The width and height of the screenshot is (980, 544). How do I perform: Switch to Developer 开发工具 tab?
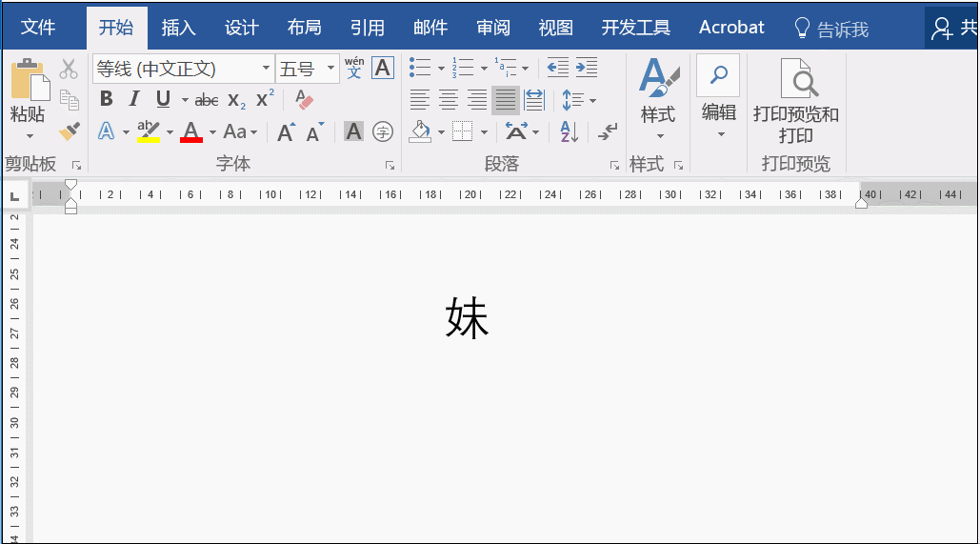pos(635,28)
